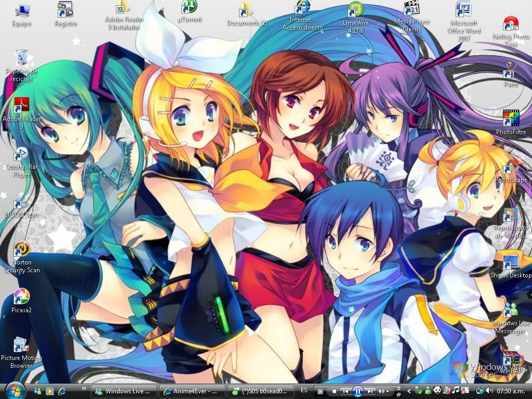Pause playback in Media Player toolbar
This screenshot has height=399, width=532.
(x=357, y=391)
